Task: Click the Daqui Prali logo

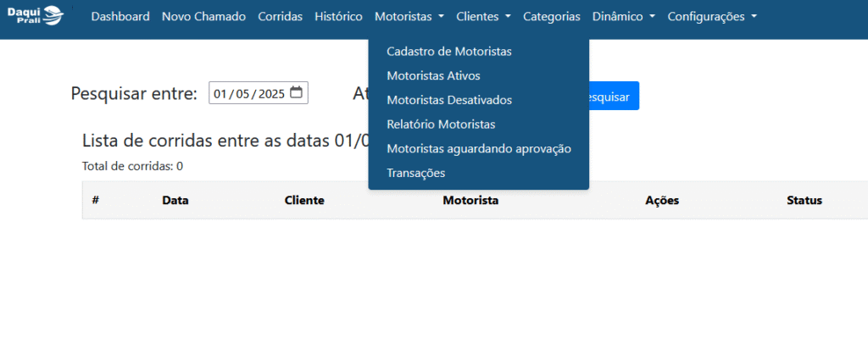Action: (x=36, y=15)
